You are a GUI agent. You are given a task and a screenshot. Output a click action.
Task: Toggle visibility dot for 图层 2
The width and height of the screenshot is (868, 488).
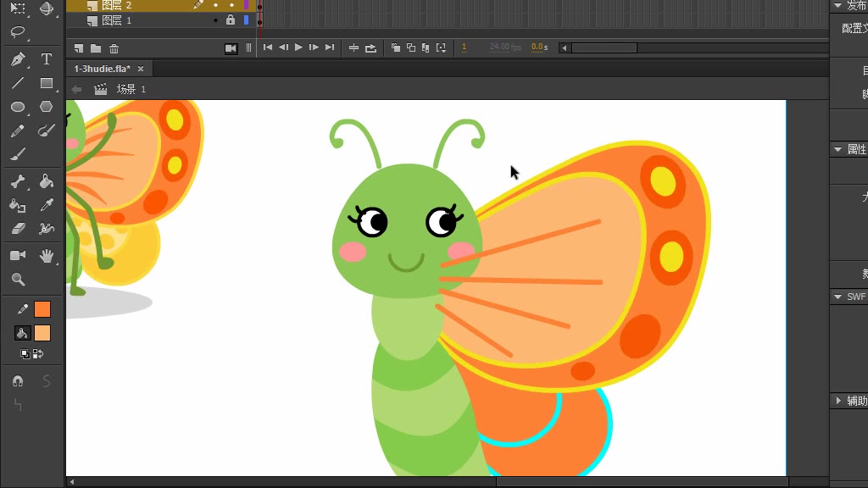tap(215, 5)
